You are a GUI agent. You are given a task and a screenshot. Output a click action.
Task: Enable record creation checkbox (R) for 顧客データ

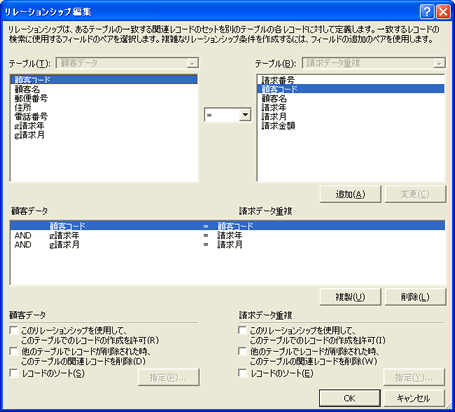14,330
